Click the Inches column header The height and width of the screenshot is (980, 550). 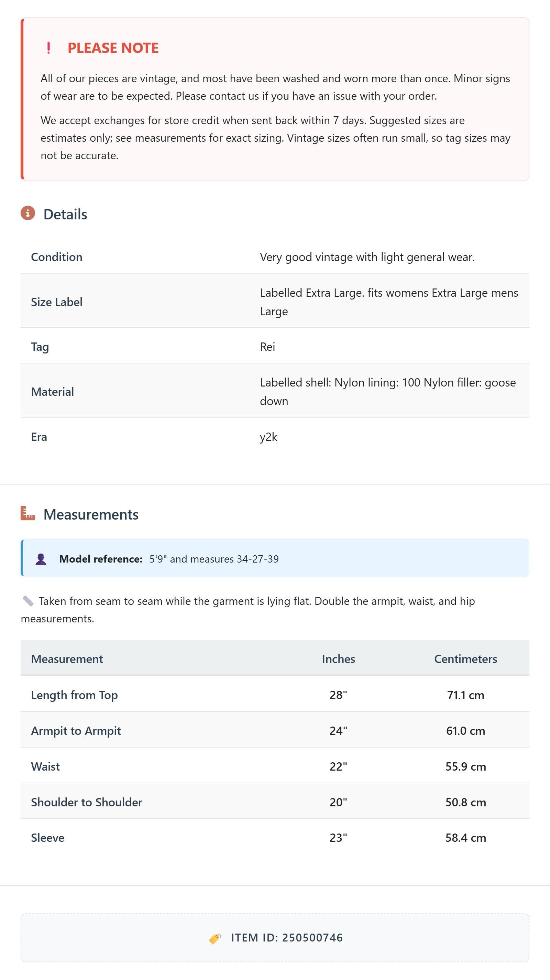pyautogui.click(x=339, y=659)
